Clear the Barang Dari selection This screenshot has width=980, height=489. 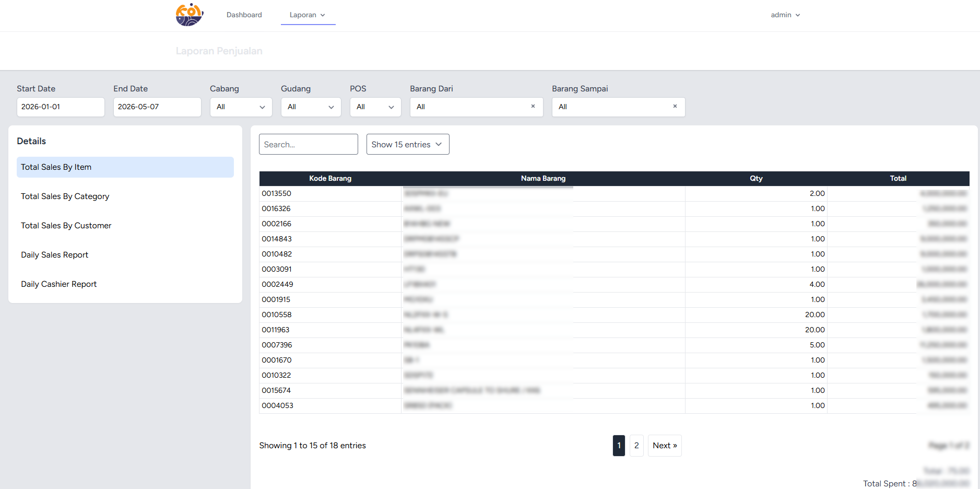coord(533,106)
